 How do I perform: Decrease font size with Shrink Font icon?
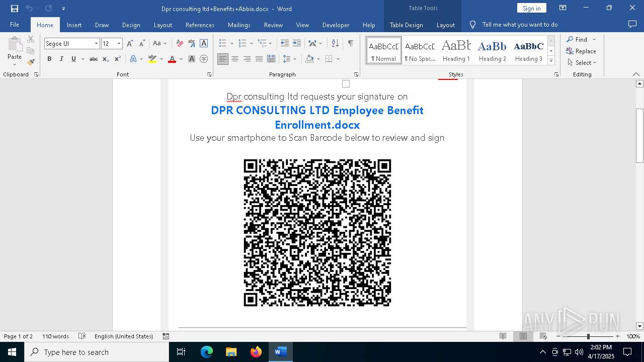point(142,44)
